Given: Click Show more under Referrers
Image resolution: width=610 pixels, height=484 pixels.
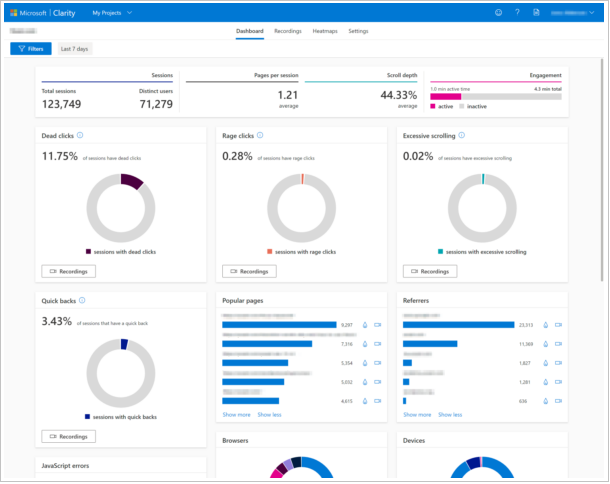Looking at the screenshot, I should 417,415.
